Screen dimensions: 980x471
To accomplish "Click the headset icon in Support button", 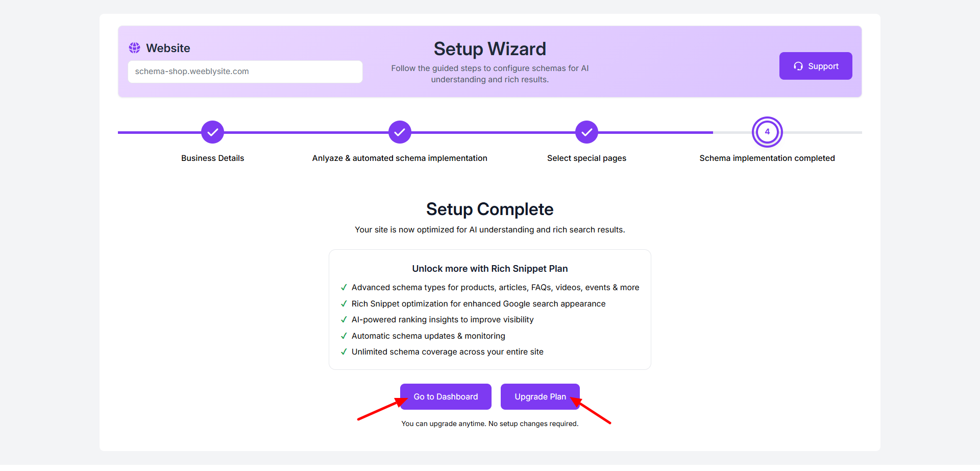I will coord(798,66).
